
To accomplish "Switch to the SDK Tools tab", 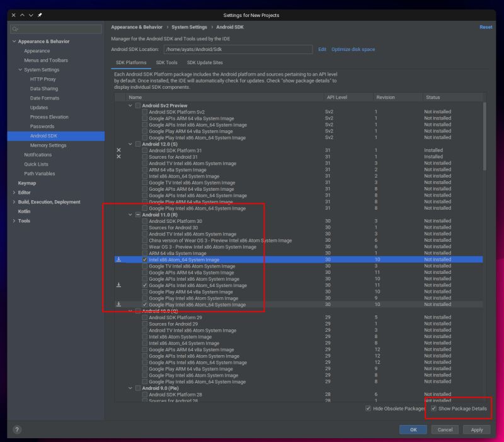I will [x=166, y=62].
